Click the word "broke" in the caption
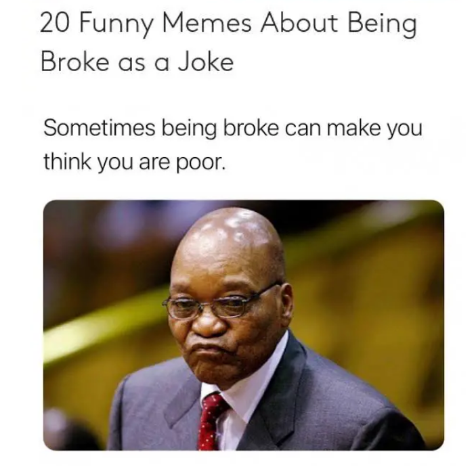Image resolution: width=476 pixels, height=467 pixels. [x=251, y=127]
